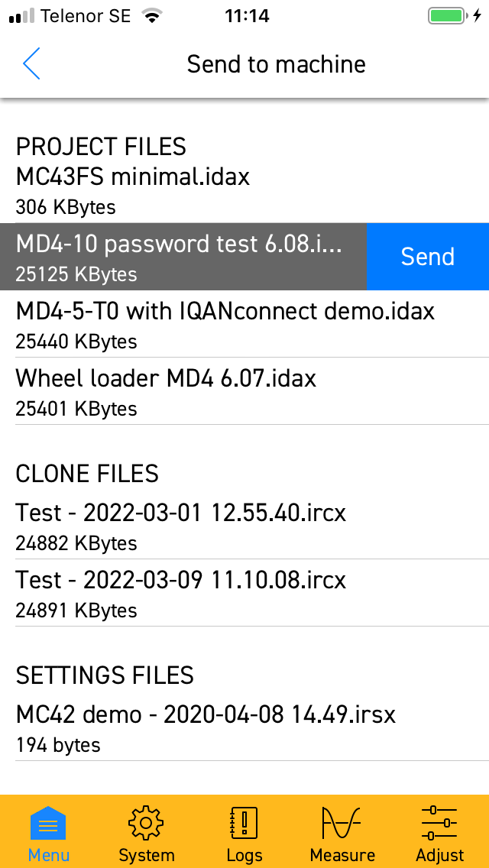This screenshot has height=868, width=489.
Task: Tap the battery status icon
Action: click(445, 16)
